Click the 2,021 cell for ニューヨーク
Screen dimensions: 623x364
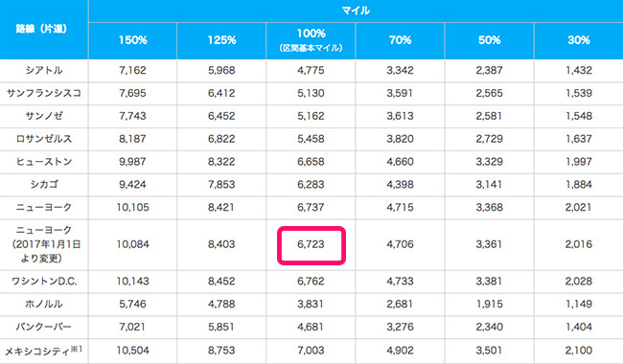(x=579, y=207)
